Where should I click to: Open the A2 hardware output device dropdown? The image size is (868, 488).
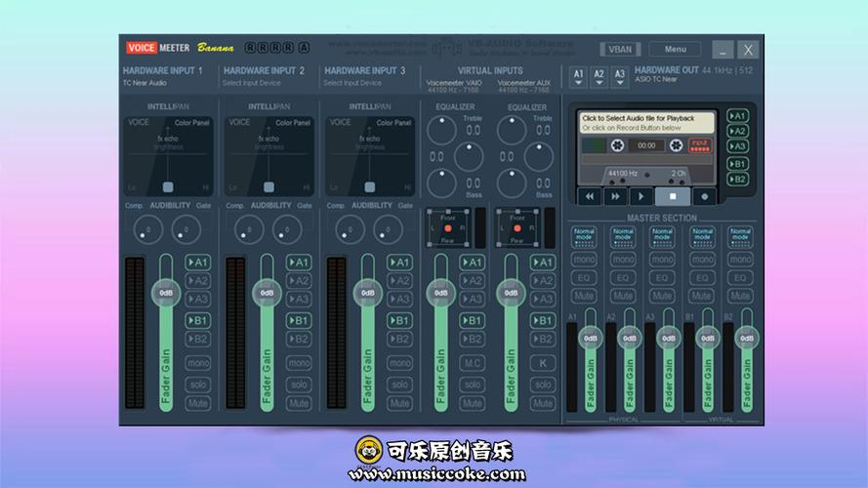tap(599, 76)
